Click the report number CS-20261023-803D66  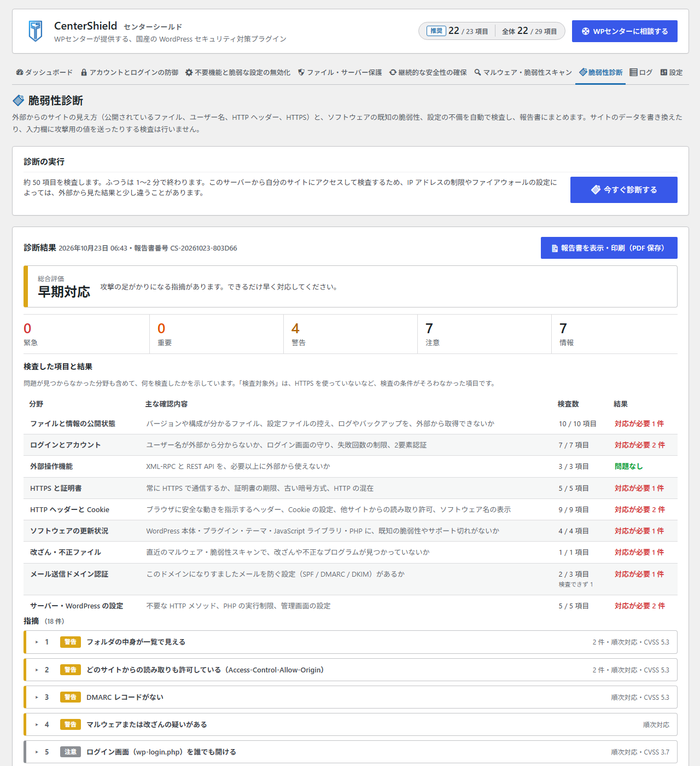(203, 248)
